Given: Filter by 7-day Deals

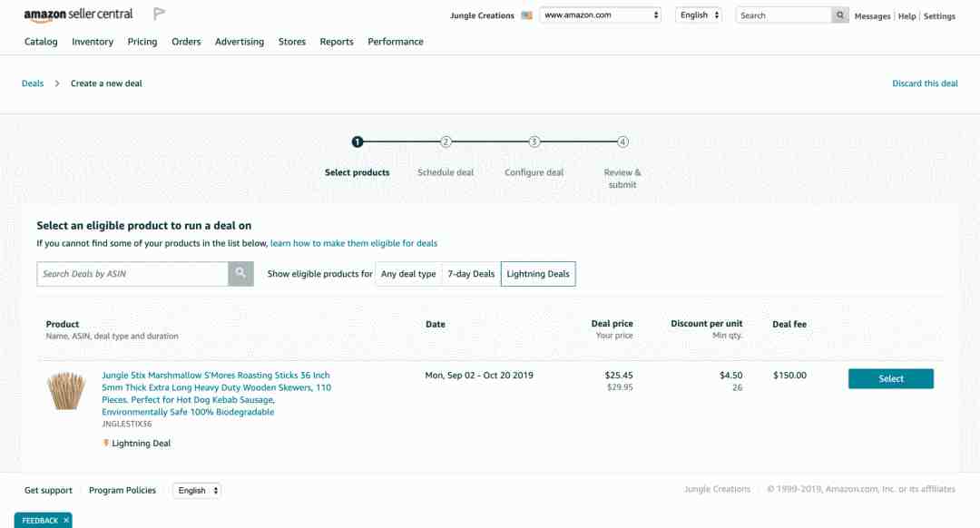Looking at the screenshot, I should point(471,274).
